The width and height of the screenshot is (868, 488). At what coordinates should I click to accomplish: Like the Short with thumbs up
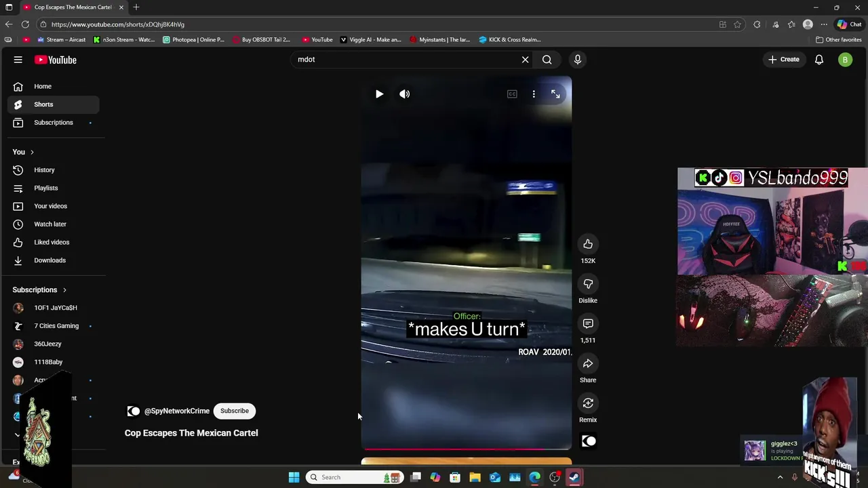(x=588, y=244)
